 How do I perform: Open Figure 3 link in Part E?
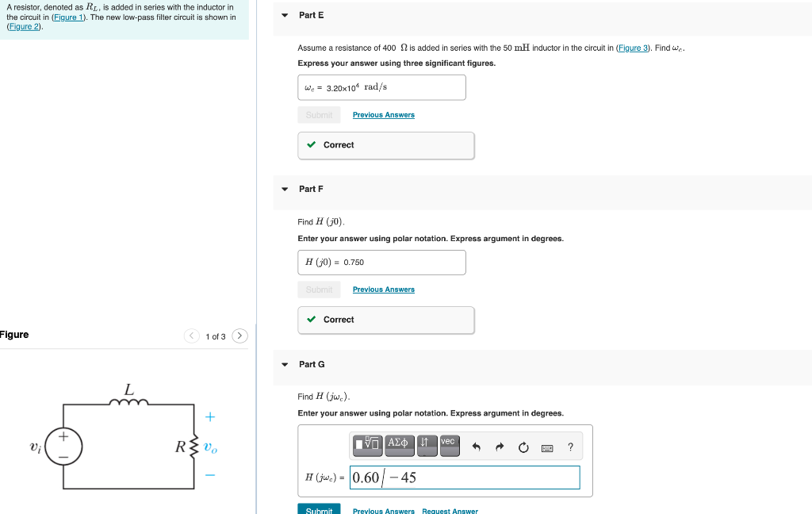pos(632,48)
